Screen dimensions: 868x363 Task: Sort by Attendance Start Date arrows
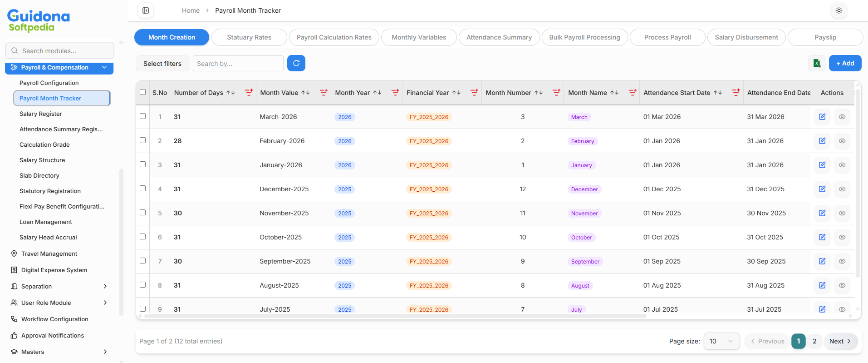(718, 93)
